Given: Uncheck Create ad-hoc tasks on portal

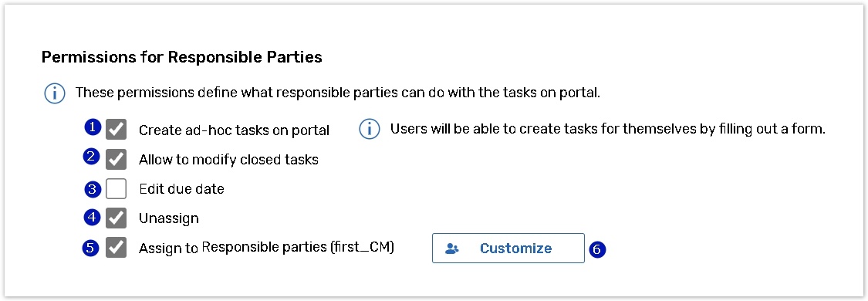Looking at the screenshot, I should [x=117, y=130].
